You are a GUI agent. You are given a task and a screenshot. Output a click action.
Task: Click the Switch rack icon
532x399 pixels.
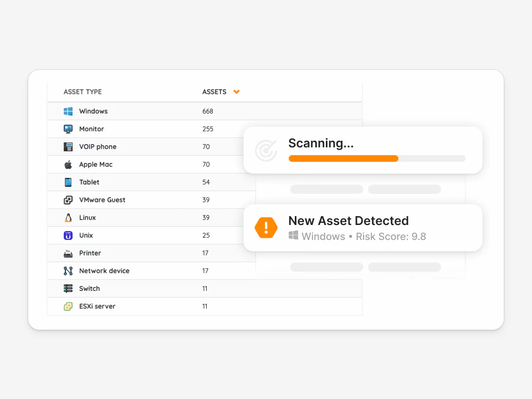click(x=68, y=288)
